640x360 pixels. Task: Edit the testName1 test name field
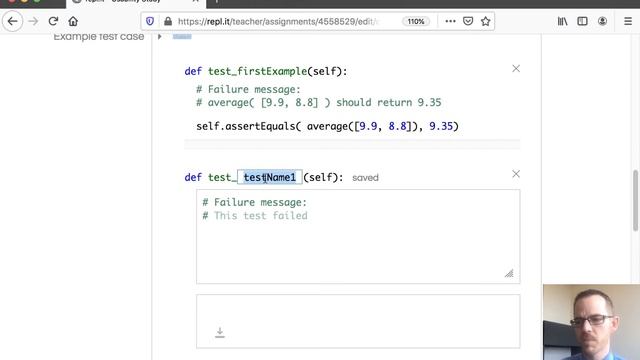(270, 177)
